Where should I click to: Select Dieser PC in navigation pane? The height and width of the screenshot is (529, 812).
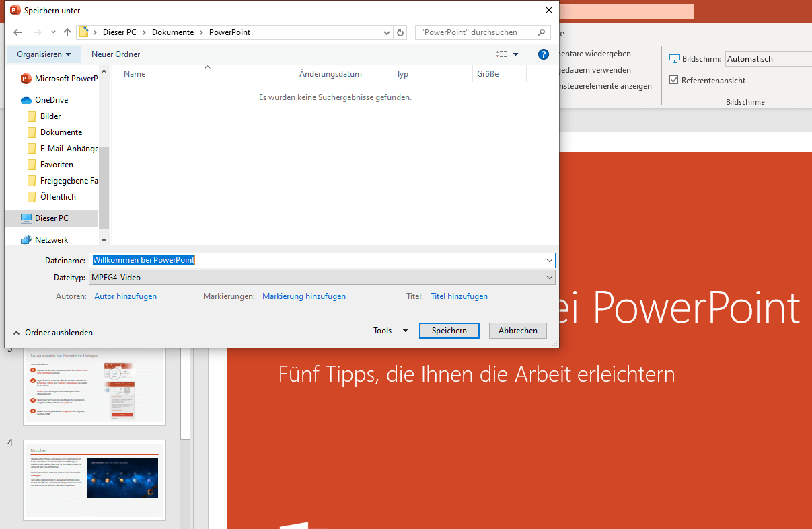pos(51,218)
